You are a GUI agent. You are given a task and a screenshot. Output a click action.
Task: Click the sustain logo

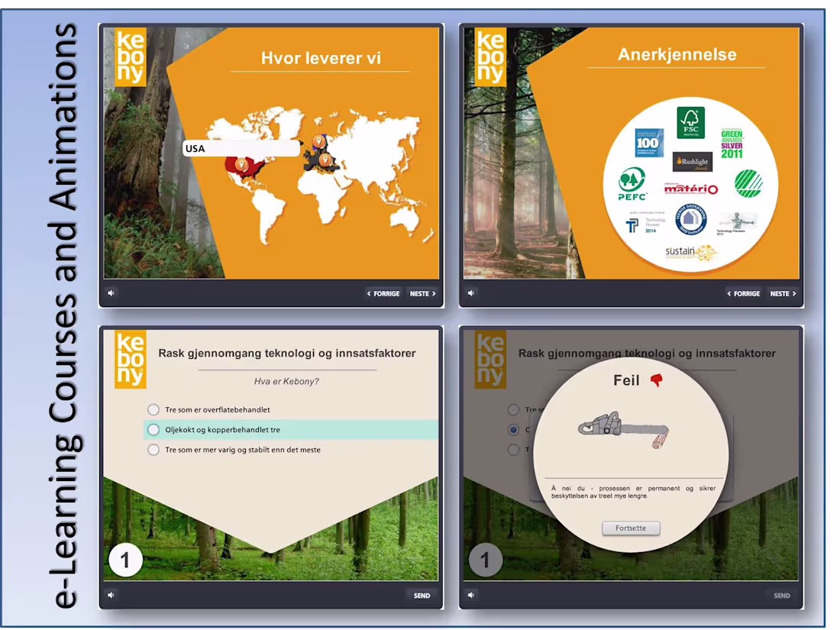click(x=690, y=252)
